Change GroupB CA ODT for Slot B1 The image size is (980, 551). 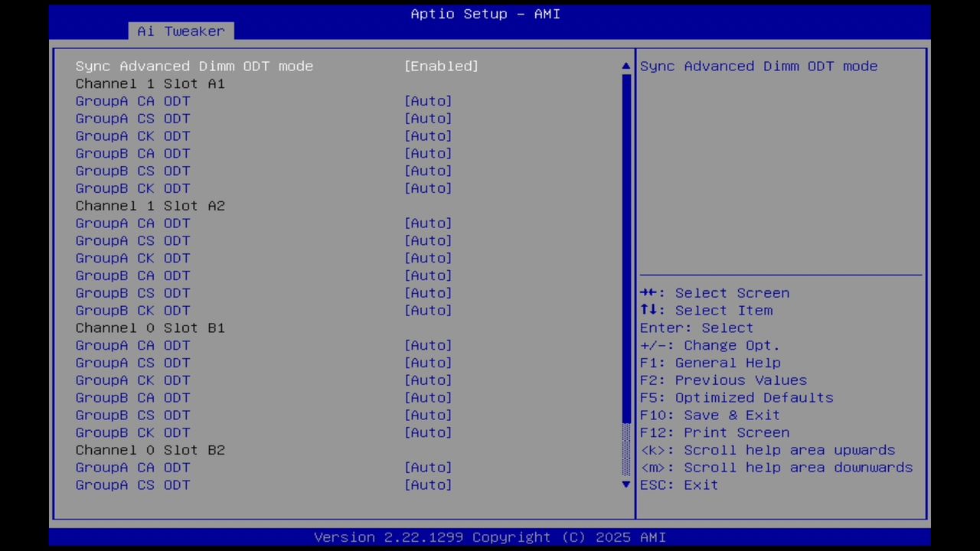tap(132, 397)
